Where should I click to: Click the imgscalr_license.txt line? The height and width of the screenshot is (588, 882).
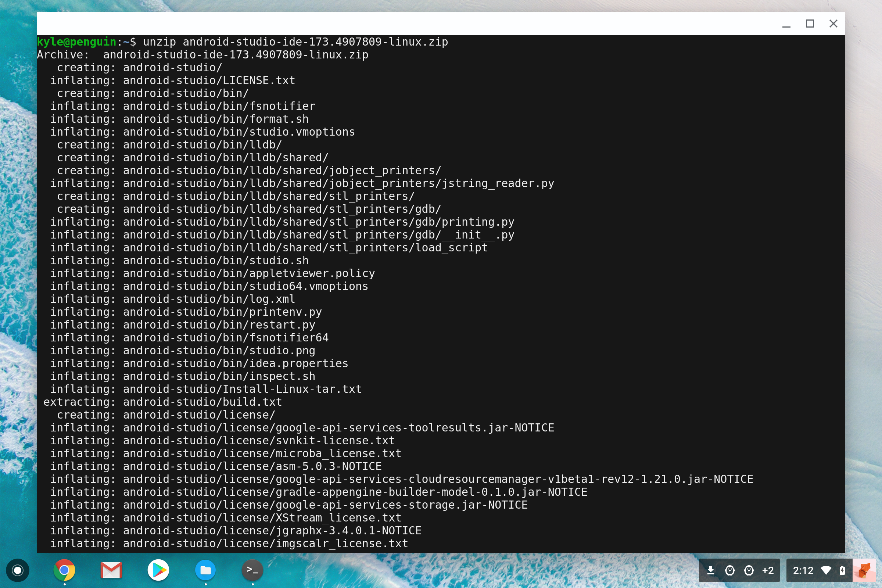(x=229, y=544)
